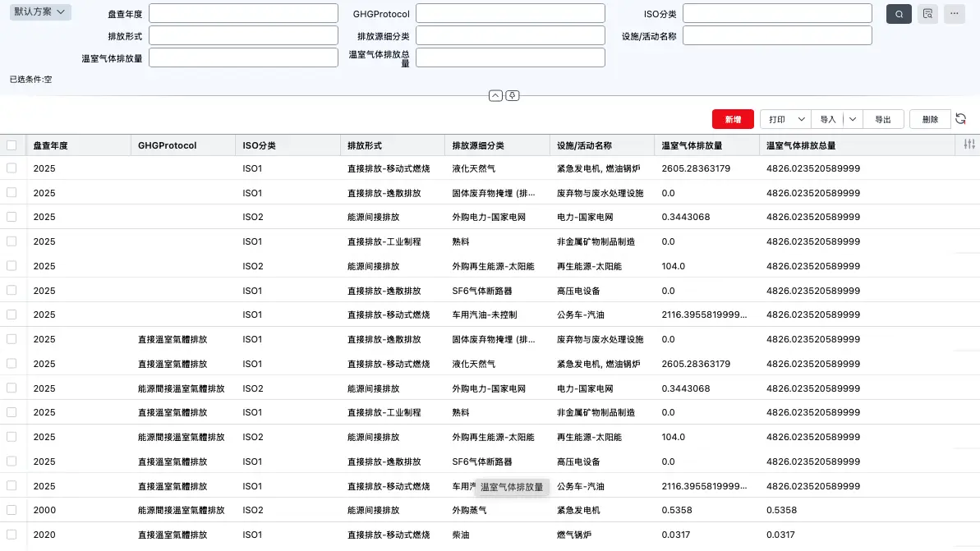This screenshot has height=551, width=980.
Task: Check the row for 外购蒸气 year 2000
Action: (12, 510)
